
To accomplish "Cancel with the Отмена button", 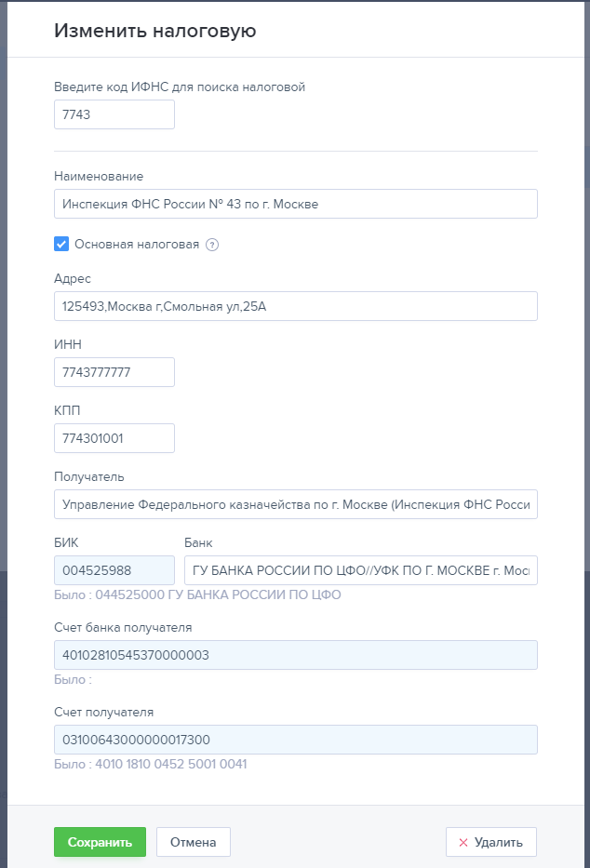I will click(193, 842).
